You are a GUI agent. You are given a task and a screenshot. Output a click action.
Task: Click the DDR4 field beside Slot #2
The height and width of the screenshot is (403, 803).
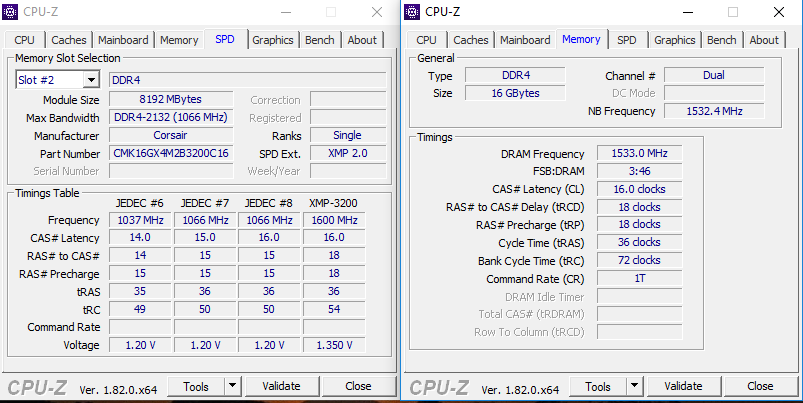248,80
